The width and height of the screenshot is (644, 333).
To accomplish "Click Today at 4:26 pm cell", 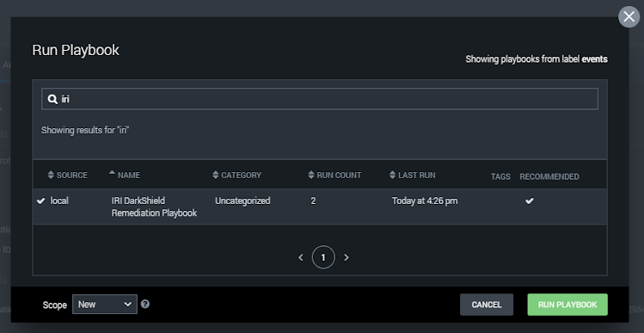I will 424,200.
